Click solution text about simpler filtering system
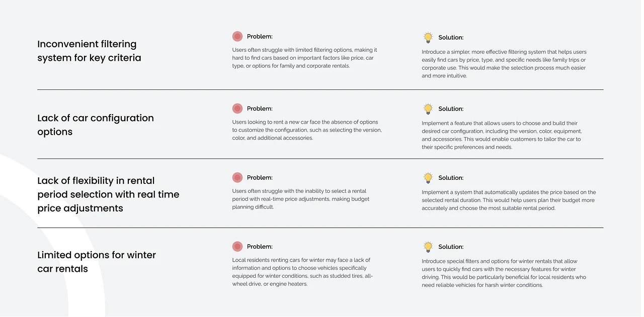 504,64
